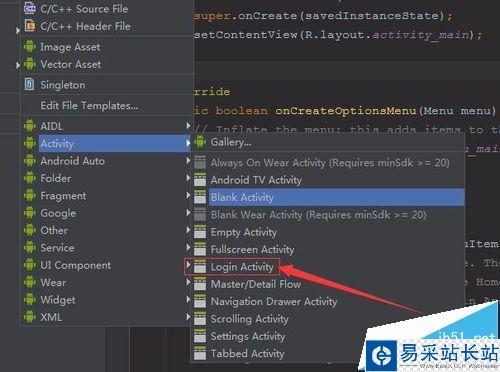Screen dimensions: 500x372
Task: Click the Navigation Drawer Activity template icon
Action: click(200, 301)
